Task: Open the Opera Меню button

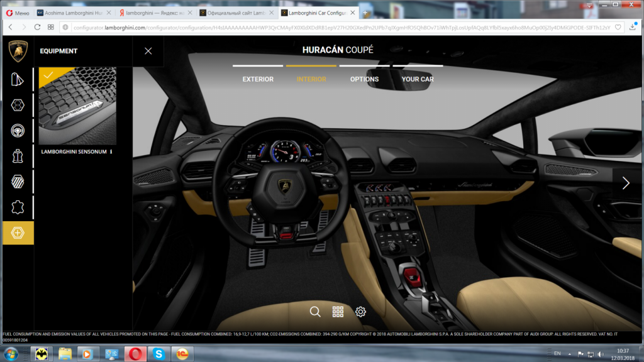Action: 17,13
